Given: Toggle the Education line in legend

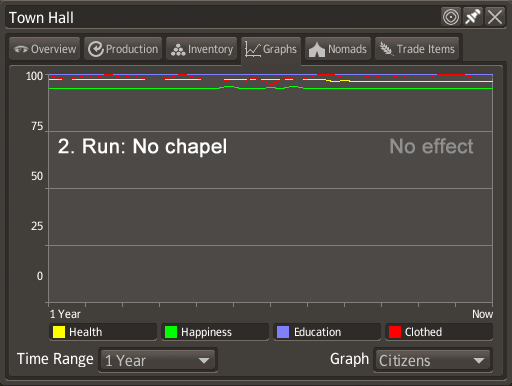Looking at the screenshot, I should 327,332.
